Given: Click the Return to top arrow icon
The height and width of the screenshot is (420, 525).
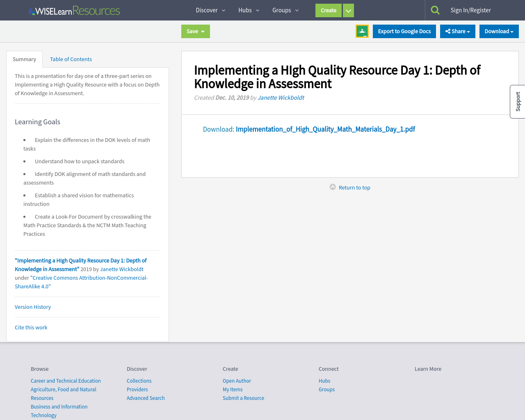Looking at the screenshot, I should coord(333,187).
